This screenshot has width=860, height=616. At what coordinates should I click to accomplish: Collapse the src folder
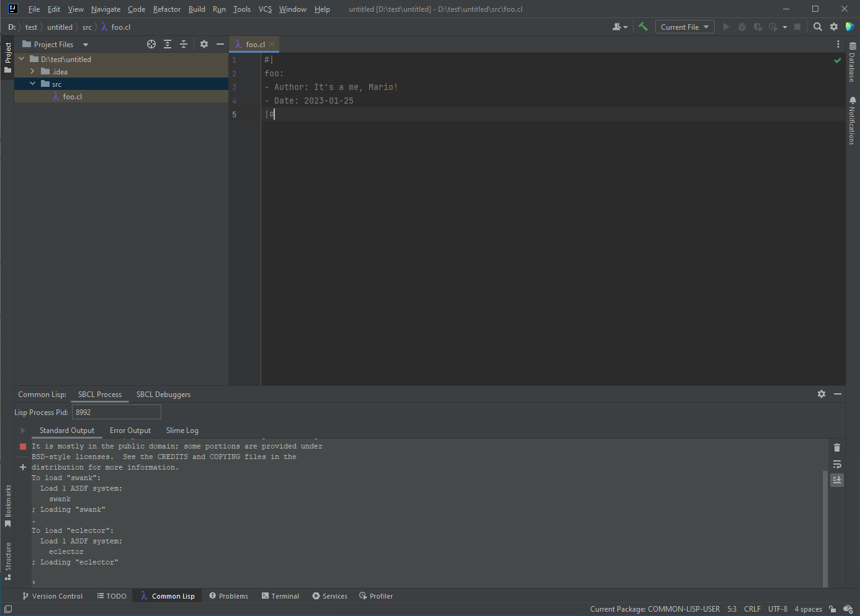click(33, 84)
